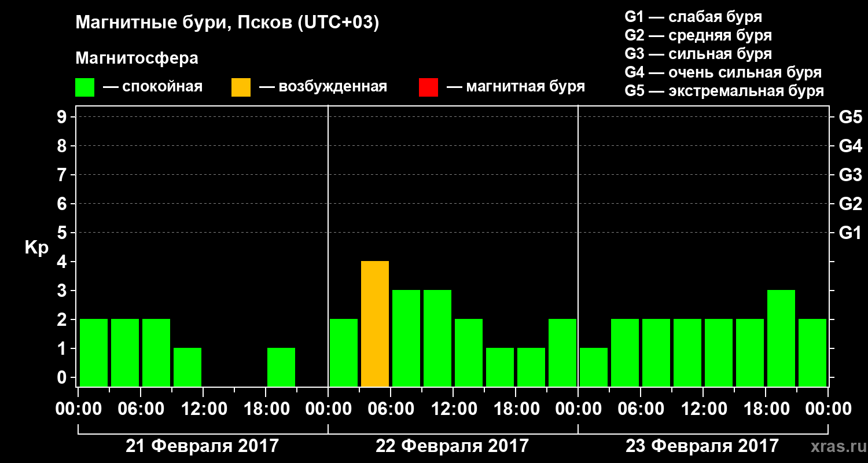Viewport: 868px width, 463px height.
Task: Click the green 'спокойная' legend swatch
Action: click(x=85, y=87)
